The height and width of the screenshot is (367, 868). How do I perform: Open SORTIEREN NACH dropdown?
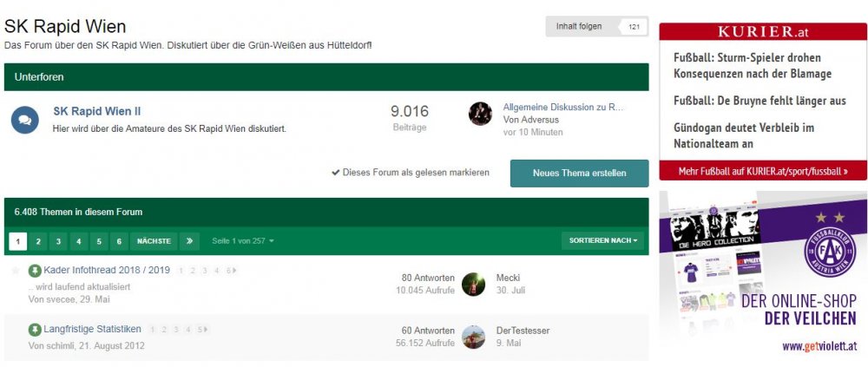[x=603, y=241]
